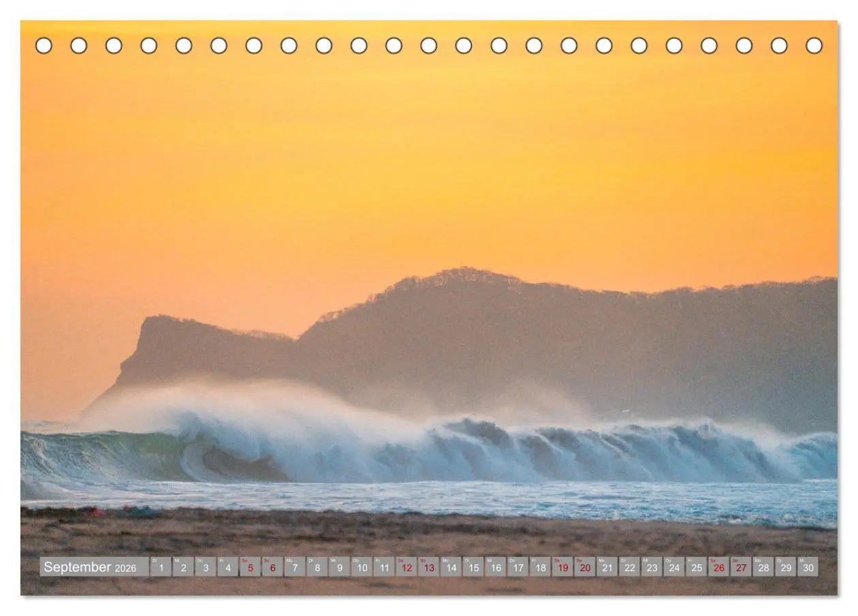Click day 29 in the date row
The height and width of the screenshot is (616, 858).
pyautogui.click(x=785, y=567)
